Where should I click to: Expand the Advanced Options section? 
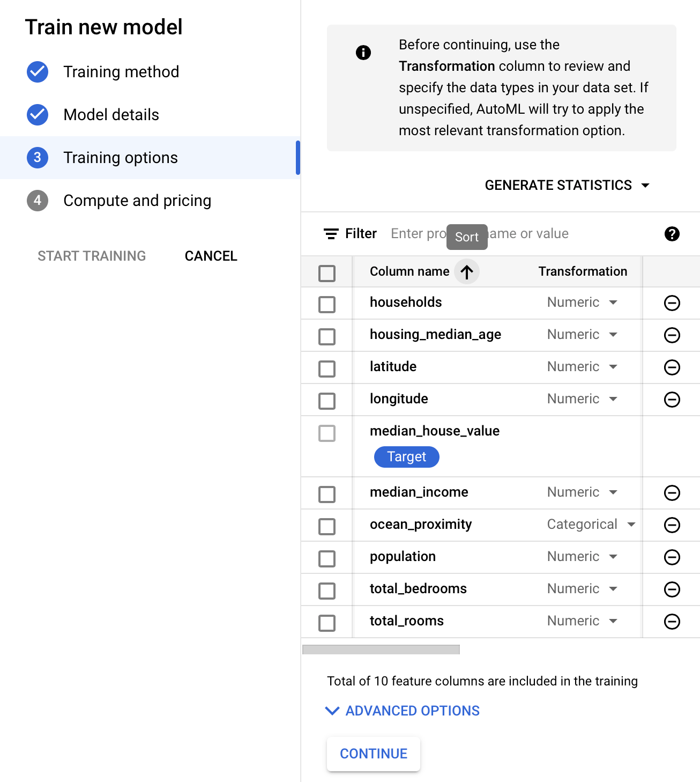pos(403,711)
